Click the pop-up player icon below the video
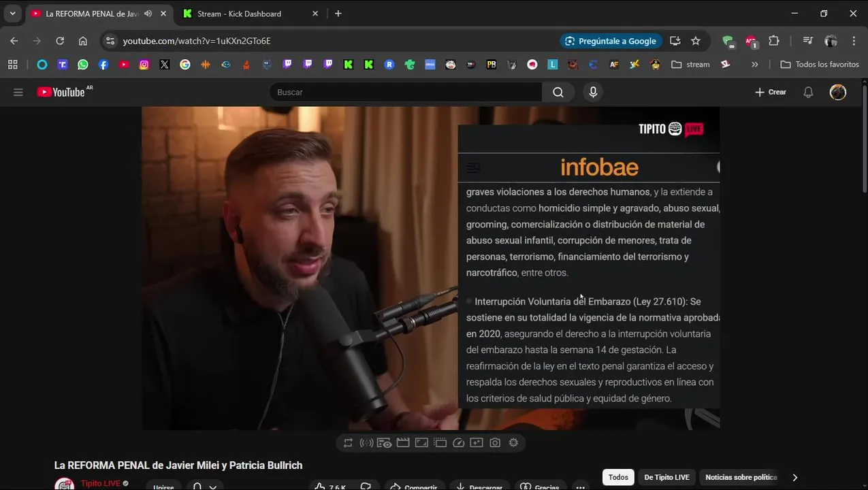The width and height of the screenshot is (868, 490). (440, 442)
